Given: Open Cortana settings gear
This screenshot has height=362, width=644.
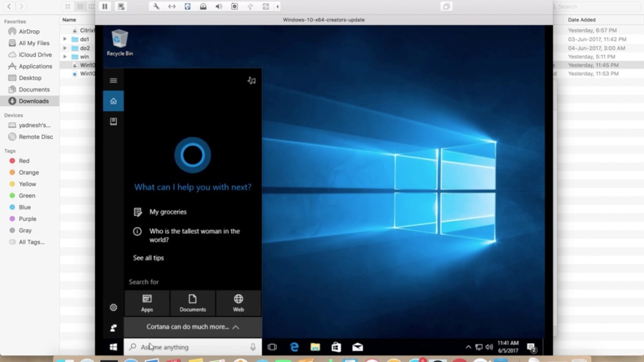Looking at the screenshot, I should (x=113, y=307).
